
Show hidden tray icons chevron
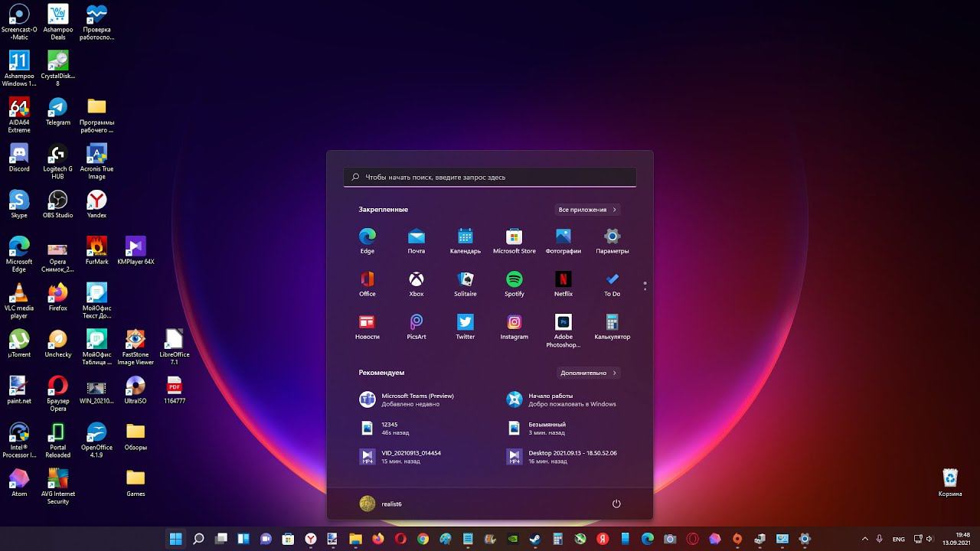point(865,539)
